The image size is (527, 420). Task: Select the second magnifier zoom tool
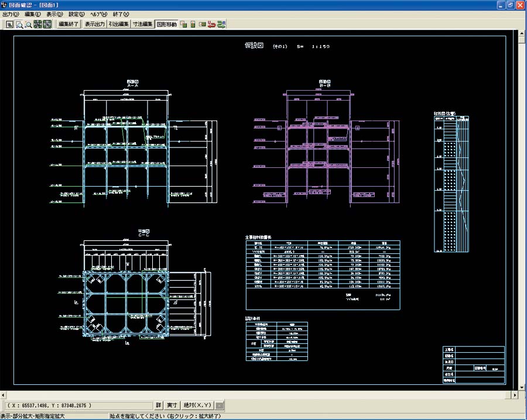tap(29, 24)
